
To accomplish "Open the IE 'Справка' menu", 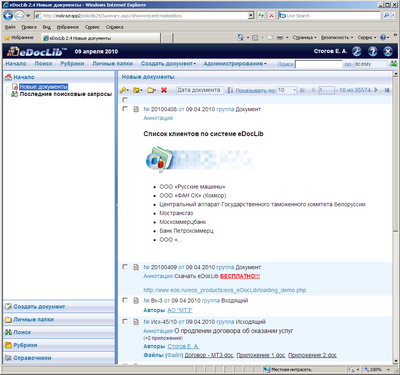I will [x=114, y=27].
